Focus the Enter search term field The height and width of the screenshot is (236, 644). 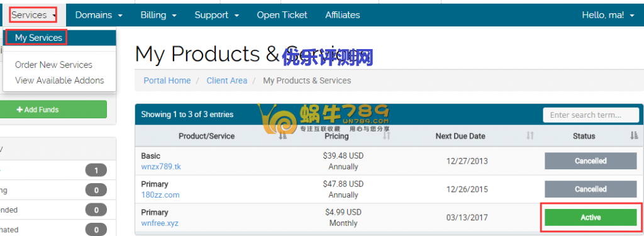(591, 115)
